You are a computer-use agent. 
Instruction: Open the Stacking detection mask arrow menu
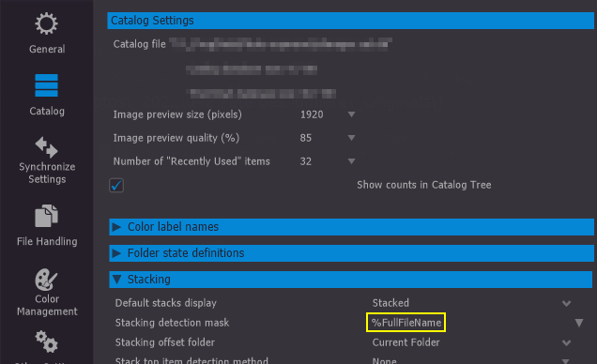tap(579, 323)
